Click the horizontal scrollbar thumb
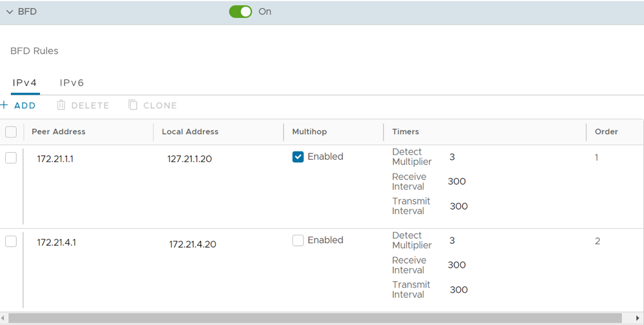Image resolution: width=644 pixels, height=325 pixels. 315,319
